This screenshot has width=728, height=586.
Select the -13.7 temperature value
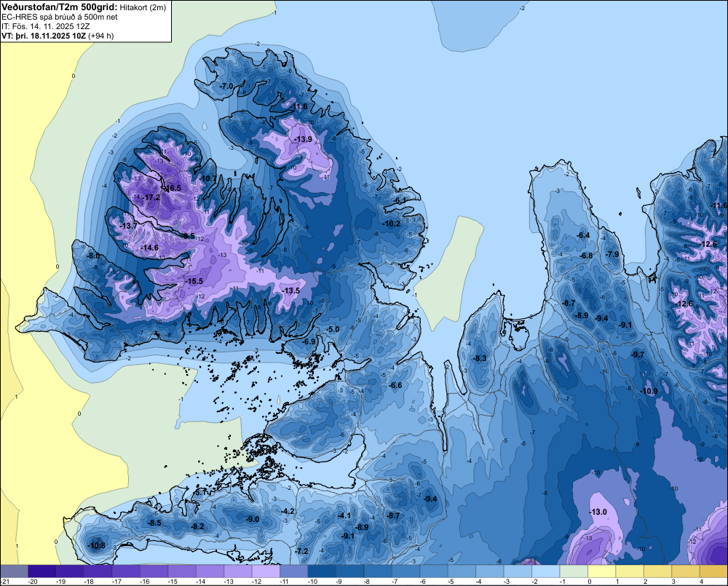point(129,226)
